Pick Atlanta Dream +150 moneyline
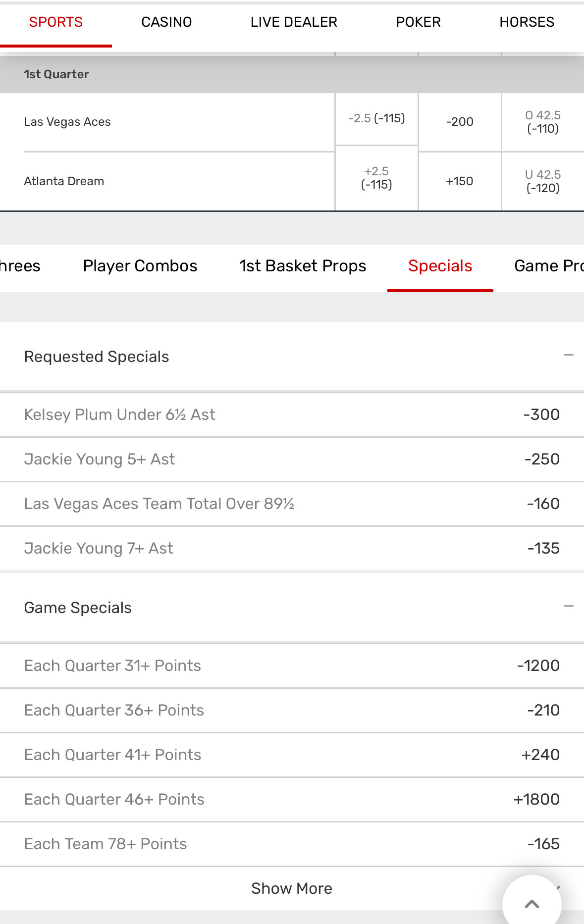Image resolution: width=584 pixels, height=924 pixels. [460, 181]
